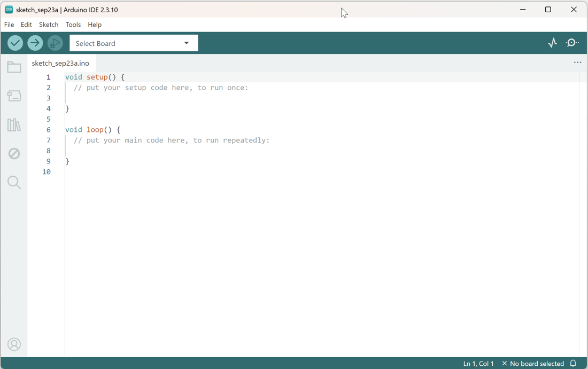The image size is (588, 369).
Task: Open the Sketchbook folder panel
Action: 14,67
